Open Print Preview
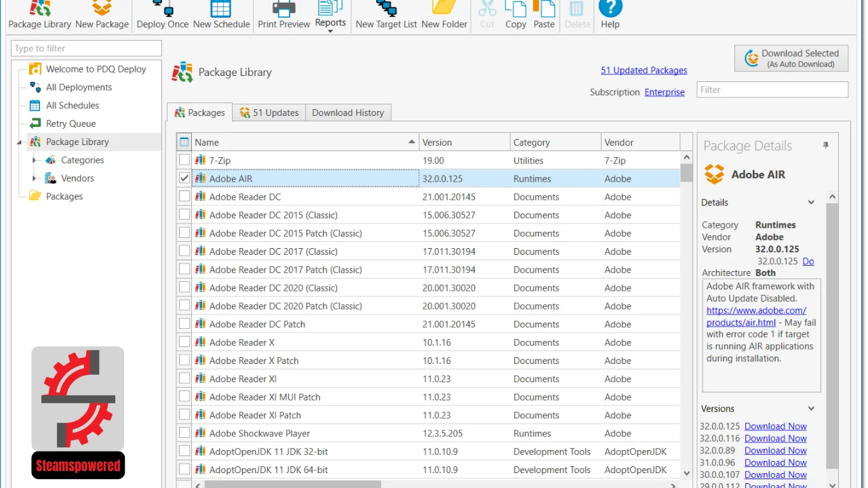This screenshot has height=488, width=868. point(283,15)
